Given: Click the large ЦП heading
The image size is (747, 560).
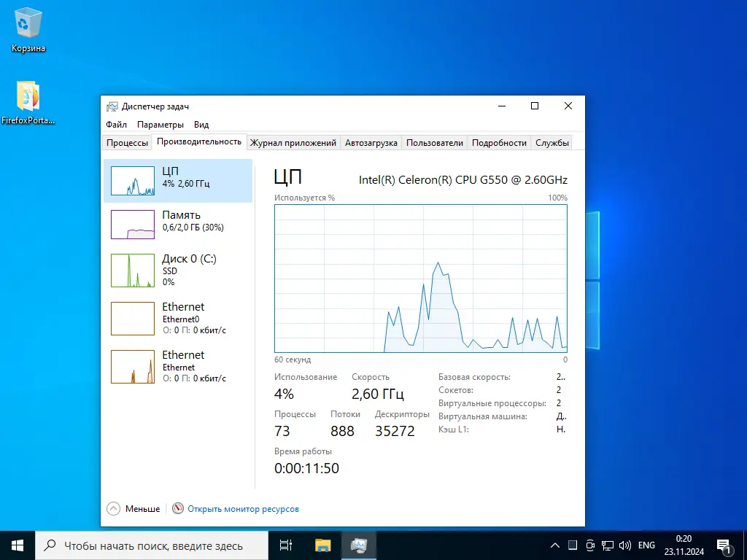Looking at the screenshot, I should pos(287,177).
